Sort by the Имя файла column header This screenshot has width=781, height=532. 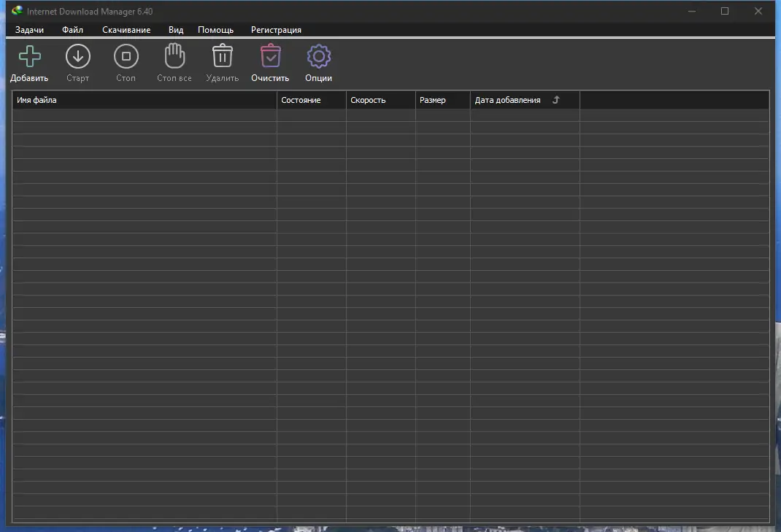tap(145, 100)
